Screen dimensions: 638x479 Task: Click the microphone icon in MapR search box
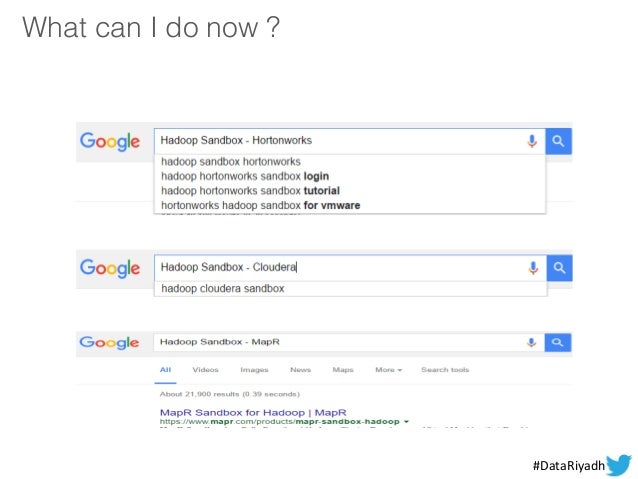531,342
